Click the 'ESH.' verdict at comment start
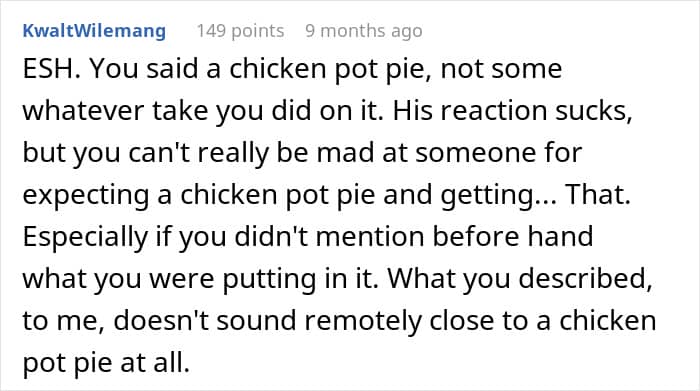700x391 pixels. (x=51, y=69)
